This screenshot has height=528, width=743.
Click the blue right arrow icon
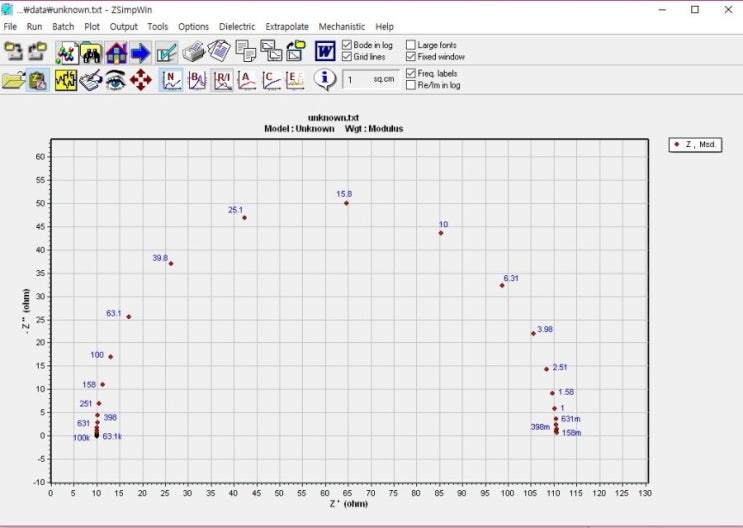pyautogui.click(x=140, y=51)
